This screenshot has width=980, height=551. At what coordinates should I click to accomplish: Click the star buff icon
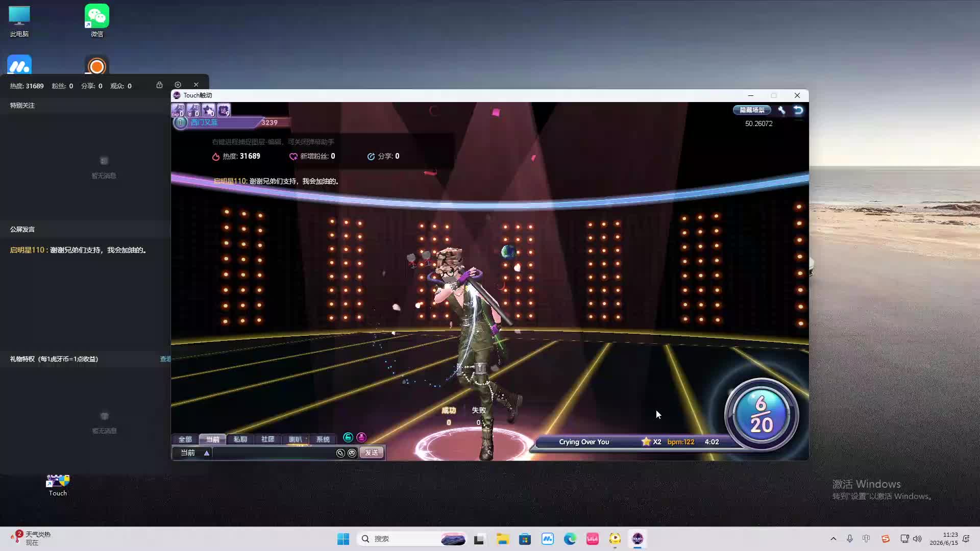(x=208, y=110)
